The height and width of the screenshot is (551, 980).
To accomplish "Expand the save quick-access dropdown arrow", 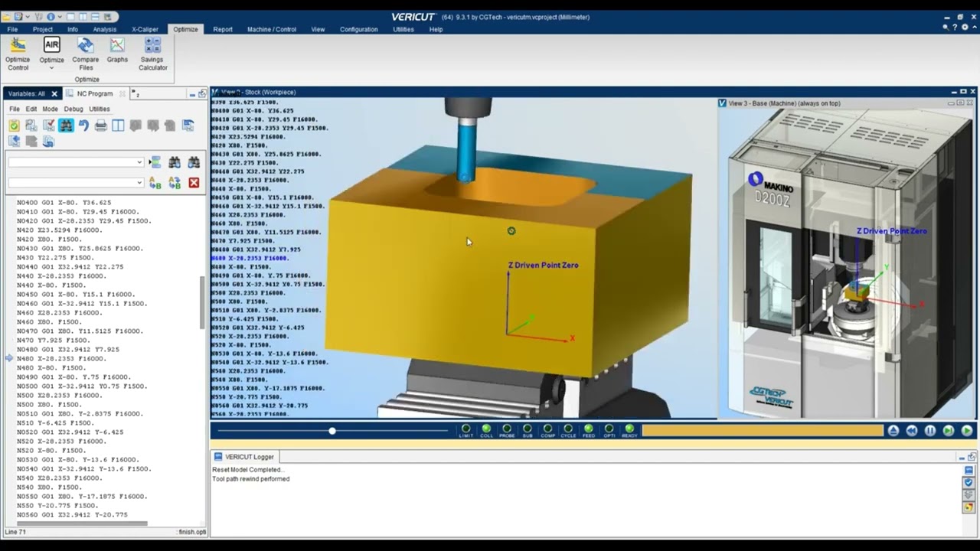I will pos(28,17).
